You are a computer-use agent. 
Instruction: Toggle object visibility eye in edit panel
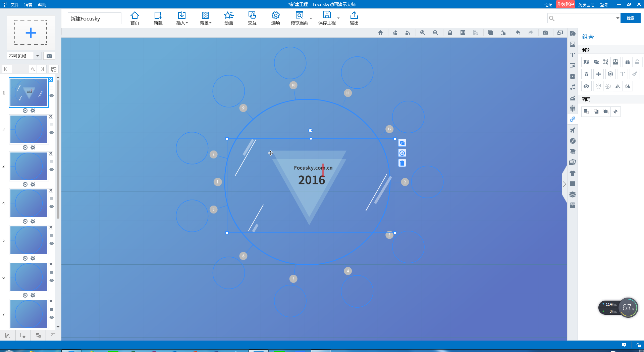(586, 86)
